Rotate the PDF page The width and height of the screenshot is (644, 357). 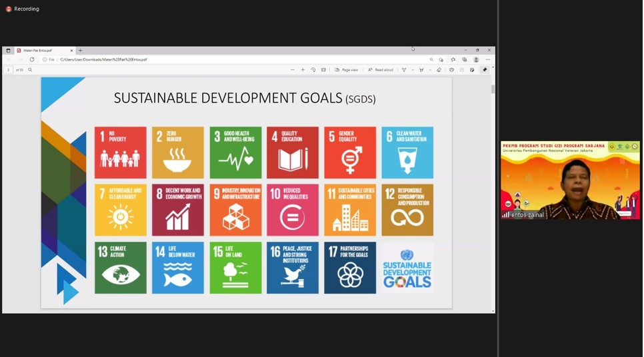pyautogui.click(x=313, y=70)
